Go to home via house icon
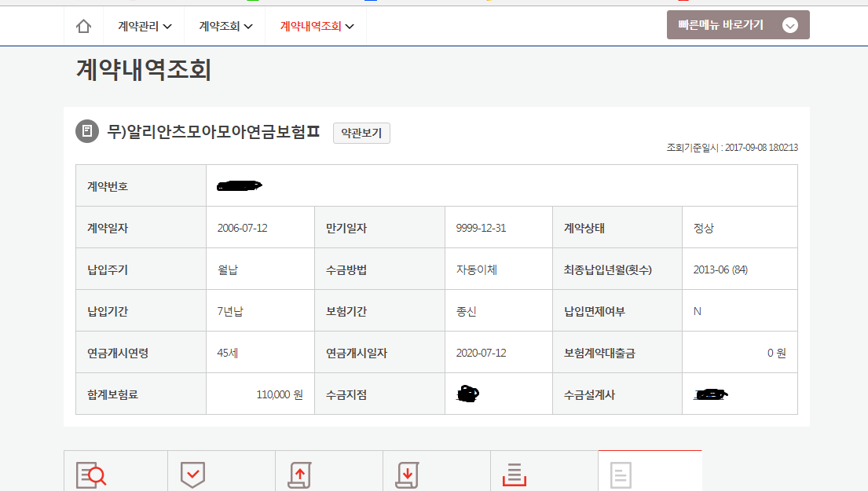Image resolution: width=868 pixels, height=491 pixels. [x=83, y=26]
